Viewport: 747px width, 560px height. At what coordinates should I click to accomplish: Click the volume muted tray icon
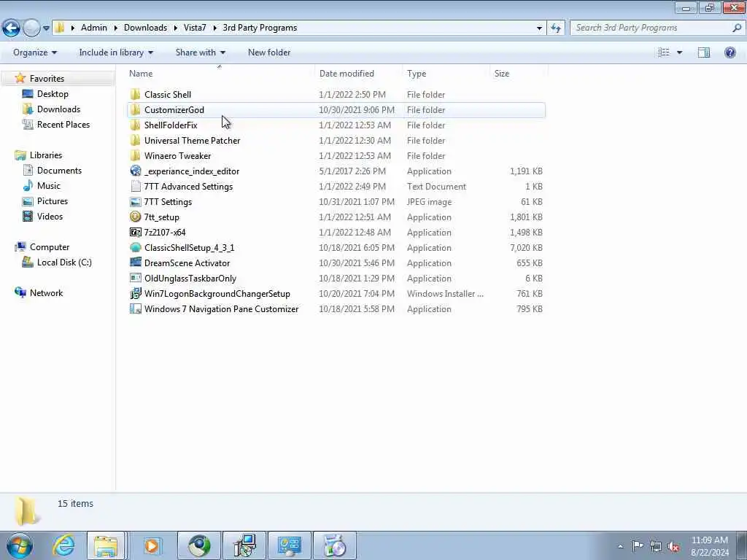point(673,546)
